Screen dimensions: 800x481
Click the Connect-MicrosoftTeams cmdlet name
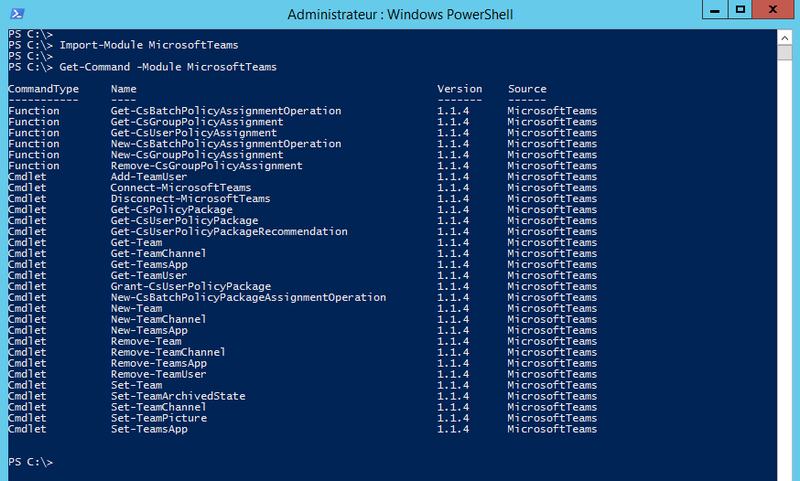tap(176, 188)
